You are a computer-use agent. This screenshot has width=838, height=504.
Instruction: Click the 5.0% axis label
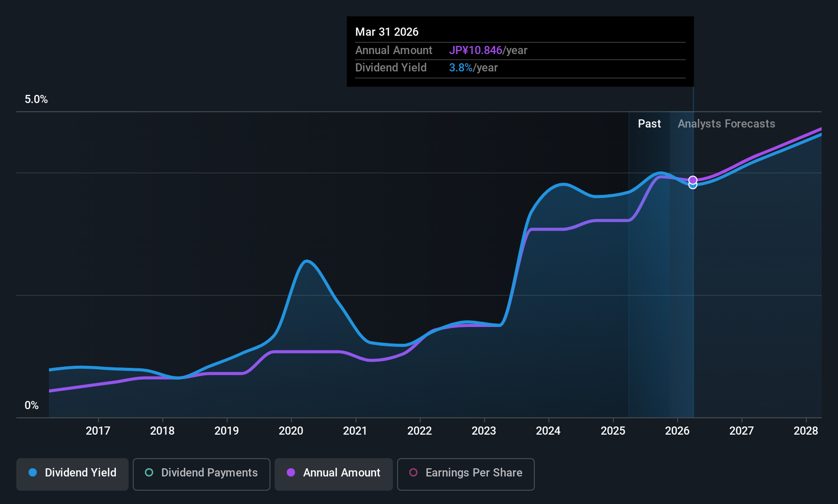point(36,99)
